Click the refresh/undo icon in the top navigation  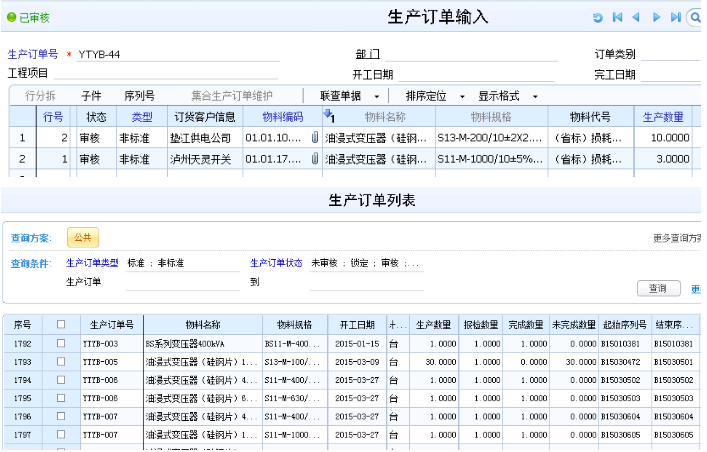pos(597,18)
